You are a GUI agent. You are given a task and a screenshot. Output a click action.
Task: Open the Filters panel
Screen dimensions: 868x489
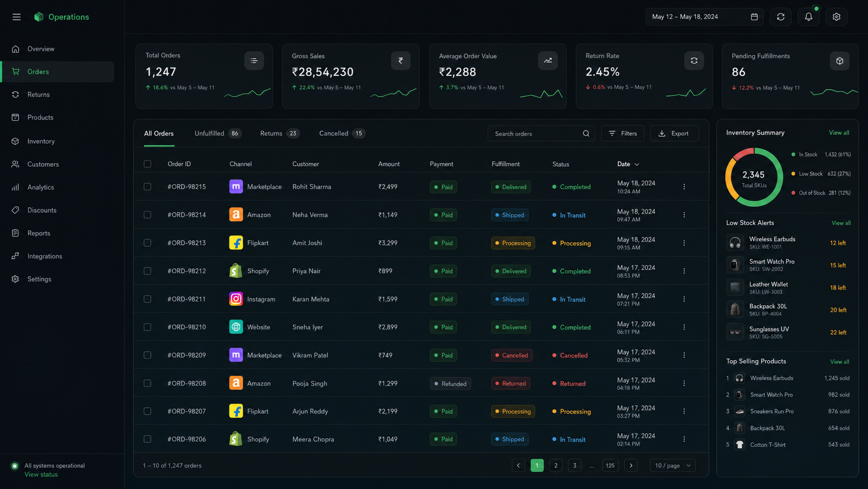coord(622,134)
